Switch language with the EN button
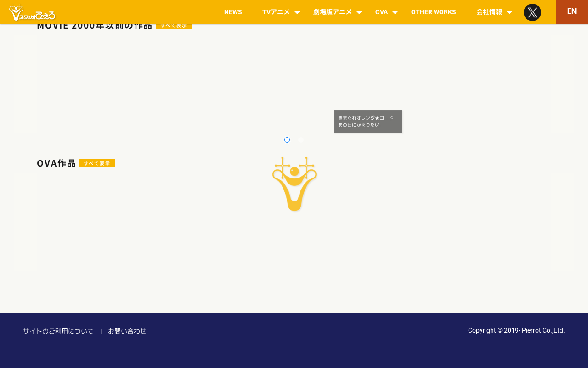 [x=572, y=11]
